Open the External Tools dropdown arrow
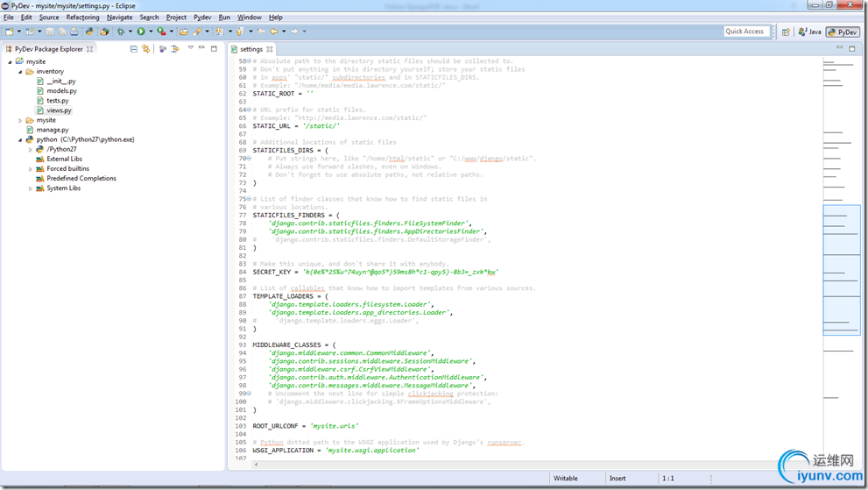 point(172,32)
